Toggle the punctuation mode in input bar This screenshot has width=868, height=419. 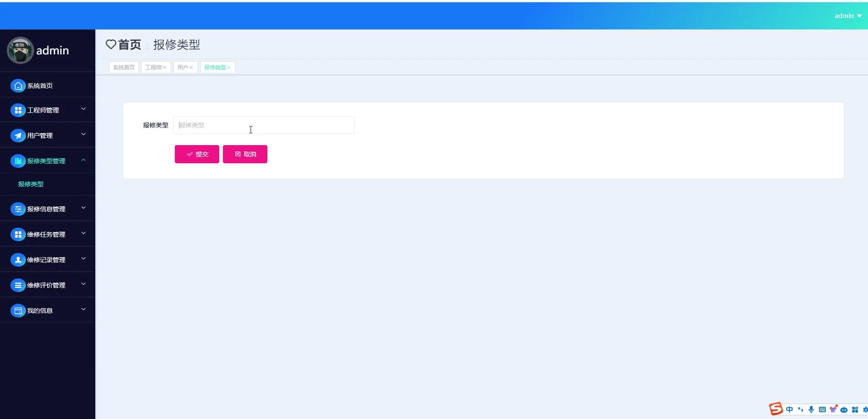800,409
